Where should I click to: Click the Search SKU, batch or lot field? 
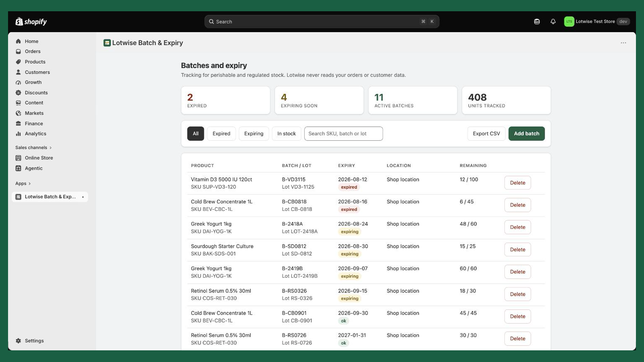(x=343, y=134)
